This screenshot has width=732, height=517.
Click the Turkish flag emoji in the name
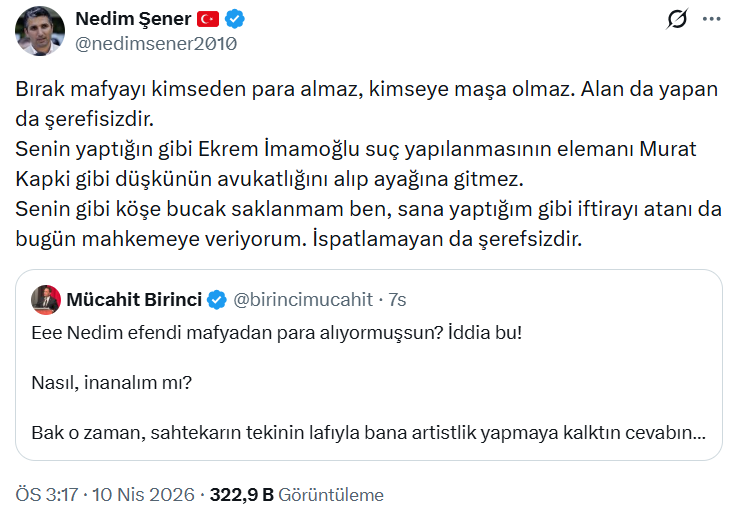coord(208,19)
